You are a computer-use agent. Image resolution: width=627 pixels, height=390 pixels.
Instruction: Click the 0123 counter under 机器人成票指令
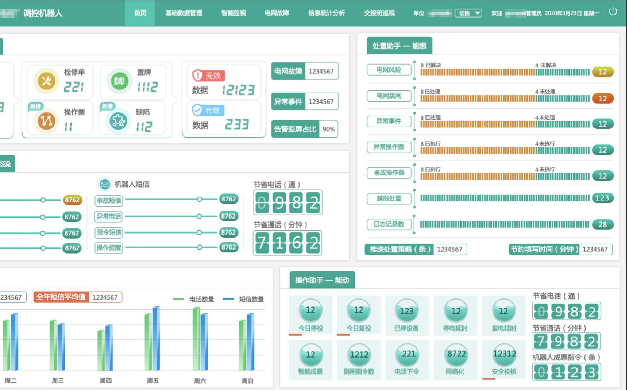click(x=567, y=372)
